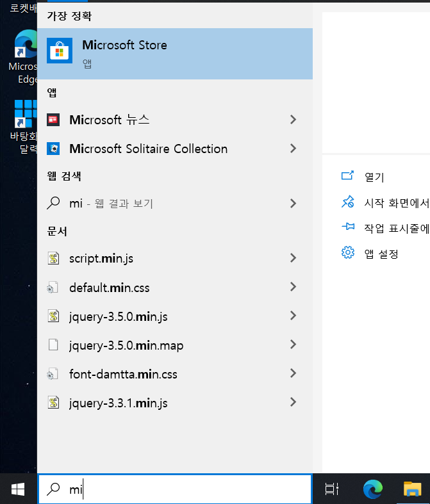
Task: Click the web search magnifier icon for mi
Action: [53, 203]
